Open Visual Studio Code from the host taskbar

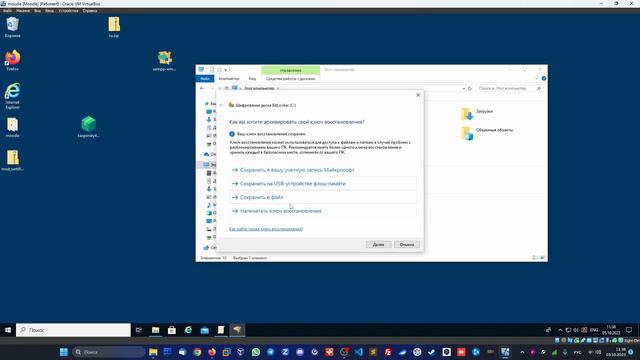359,352
